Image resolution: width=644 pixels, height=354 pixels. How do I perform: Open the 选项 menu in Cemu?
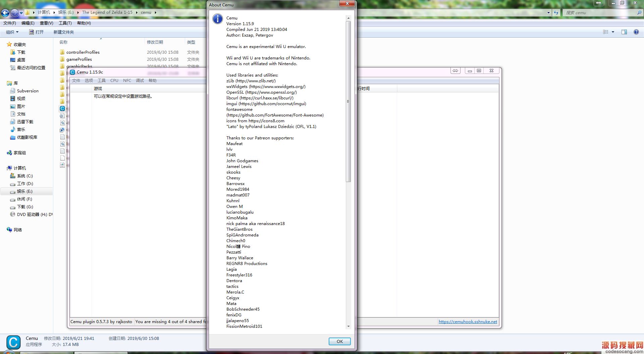89,81
